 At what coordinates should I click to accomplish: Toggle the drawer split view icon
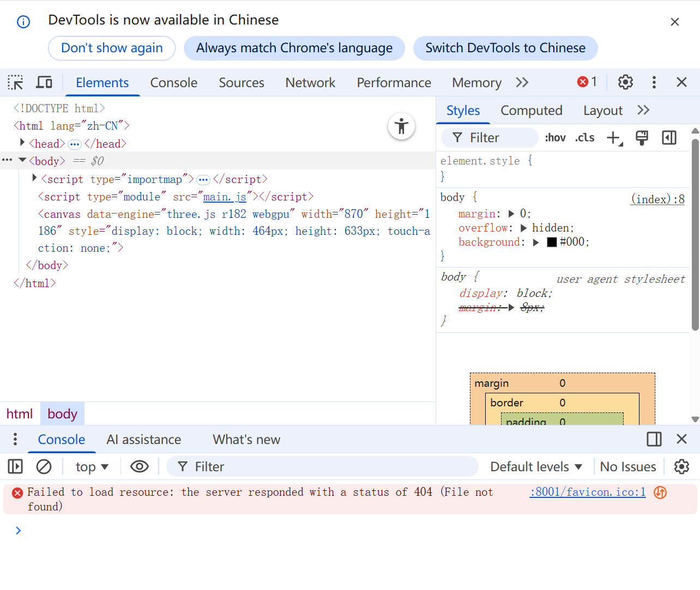tap(654, 439)
